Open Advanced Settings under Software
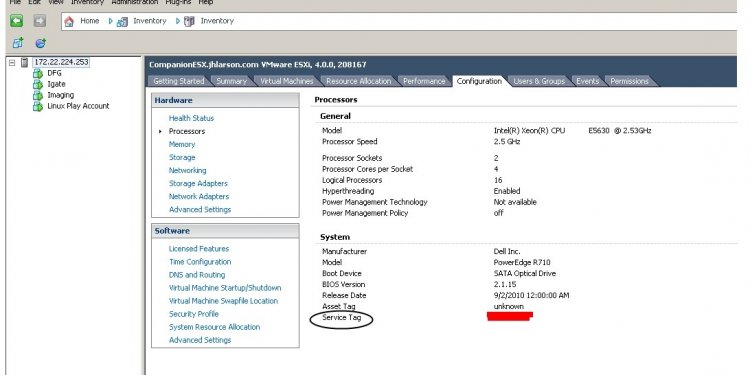Viewport: 750px width, 375px height. (x=200, y=340)
